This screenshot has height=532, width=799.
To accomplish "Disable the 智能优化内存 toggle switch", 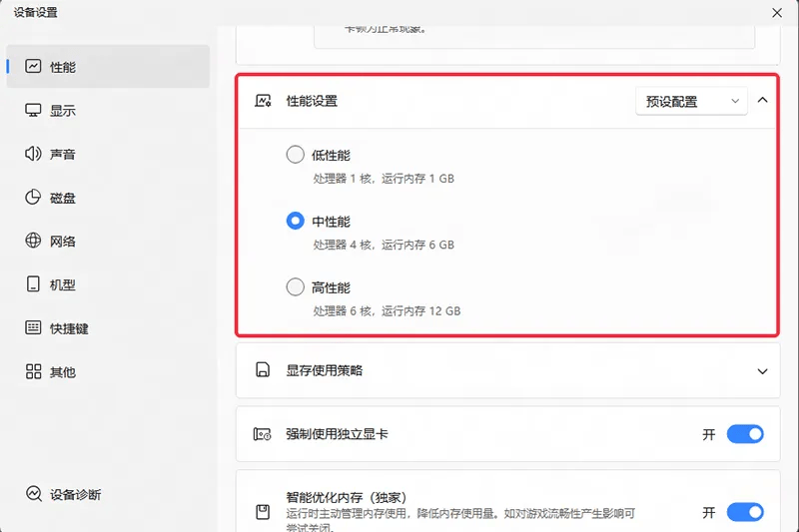I will coord(744,512).
